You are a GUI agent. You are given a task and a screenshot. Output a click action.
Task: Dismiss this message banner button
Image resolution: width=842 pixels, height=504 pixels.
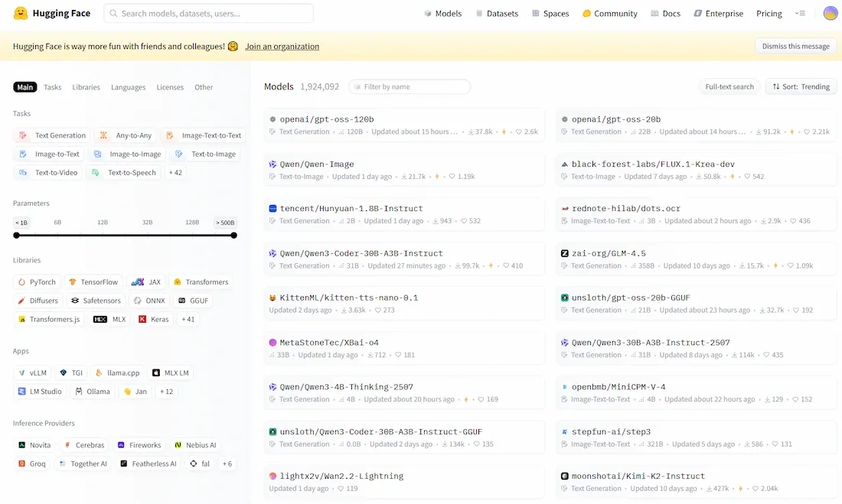click(x=796, y=46)
